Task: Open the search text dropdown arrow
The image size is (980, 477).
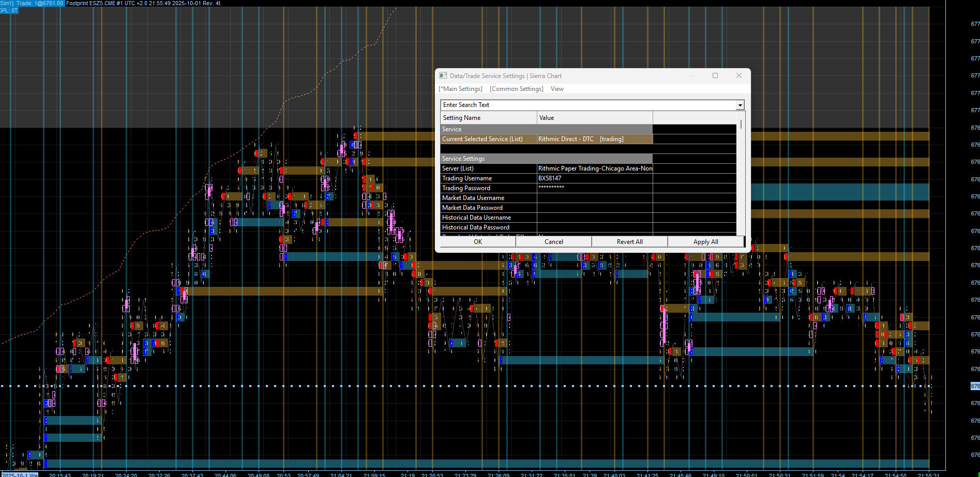Action: tap(740, 105)
